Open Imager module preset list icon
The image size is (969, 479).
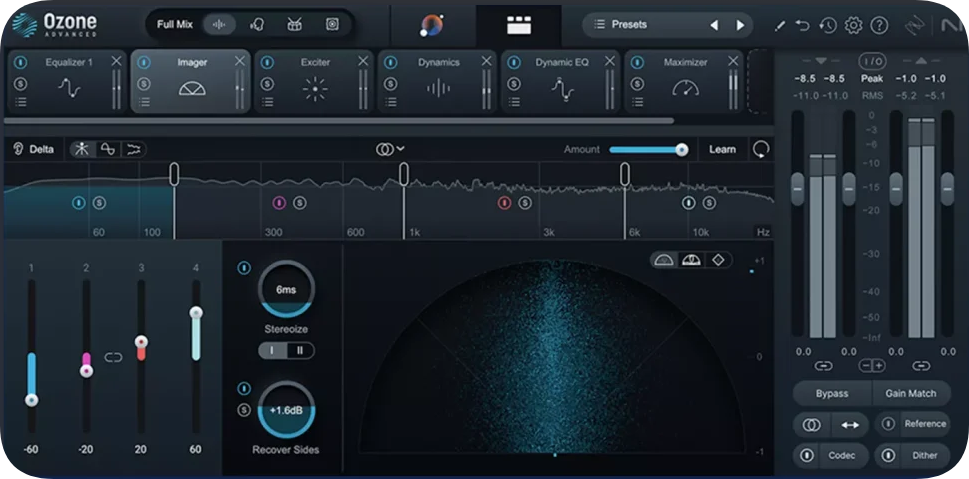pyautogui.click(x=144, y=102)
